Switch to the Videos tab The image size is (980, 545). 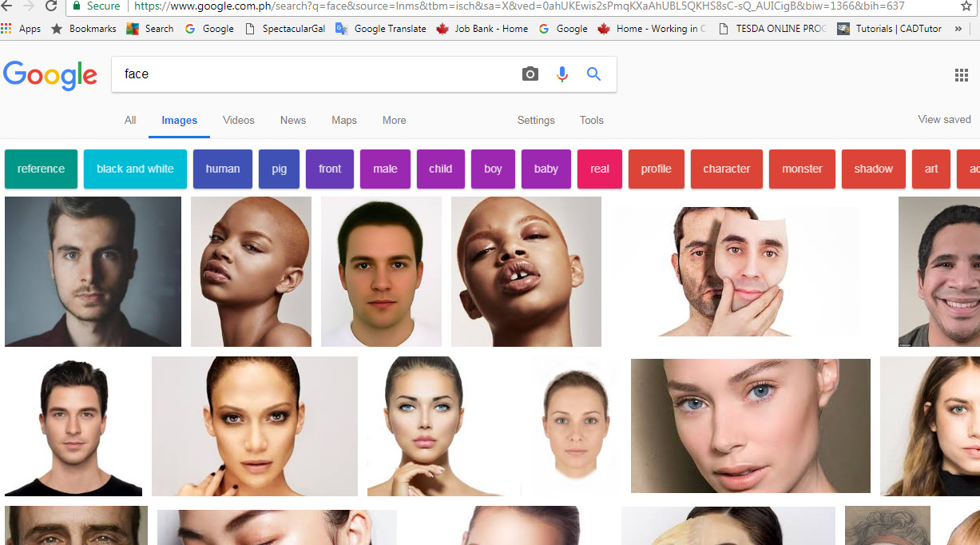238,120
